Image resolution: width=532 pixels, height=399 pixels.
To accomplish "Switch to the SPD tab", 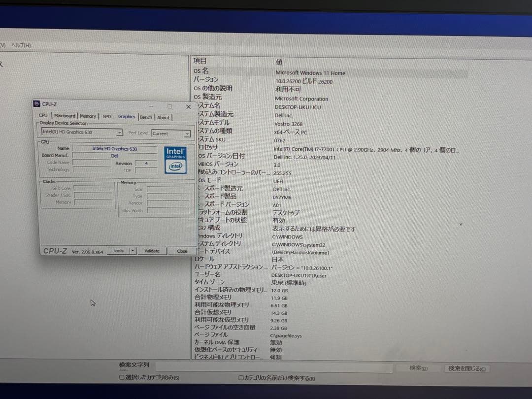I will pyautogui.click(x=106, y=116).
